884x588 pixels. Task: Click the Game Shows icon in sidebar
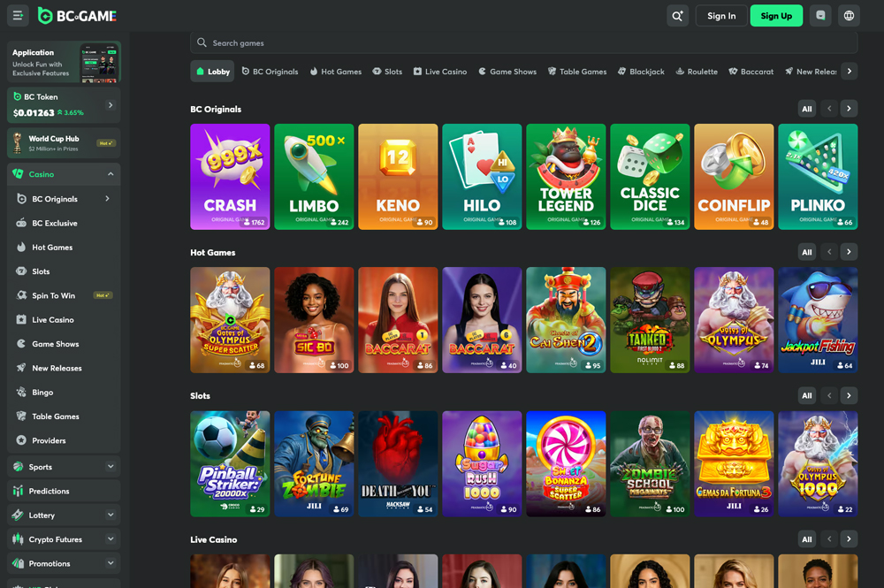(x=21, y=344)
